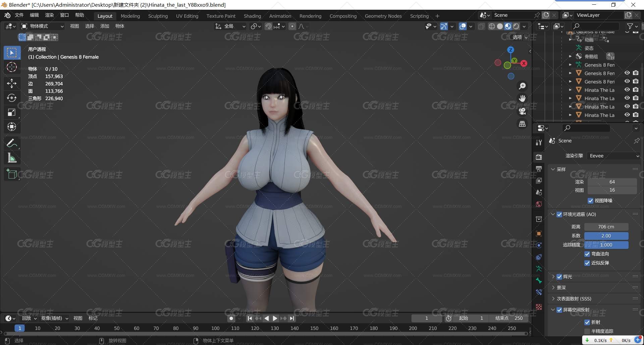Choose the Rotate tool in toolbar
Image resolution: width=644 pixels, height=345 pixels.
pos(12,98)
